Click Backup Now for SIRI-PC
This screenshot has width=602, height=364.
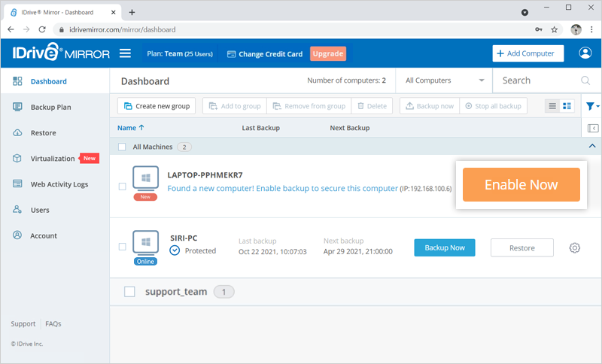[444, 247]
